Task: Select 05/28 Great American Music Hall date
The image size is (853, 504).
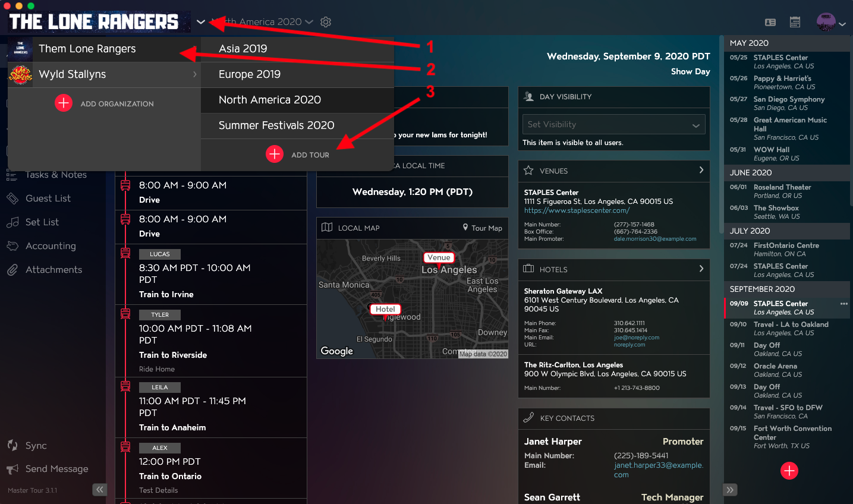Action: [787, 128]
